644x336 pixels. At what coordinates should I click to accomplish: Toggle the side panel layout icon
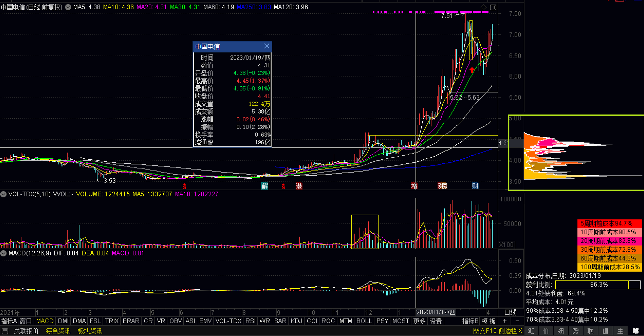coord(493,7)
